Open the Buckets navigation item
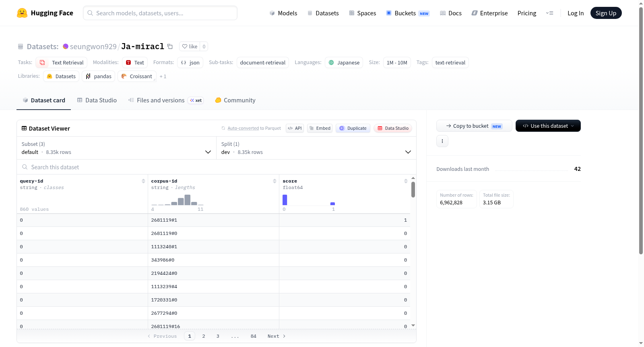 [x=408, y=13]
